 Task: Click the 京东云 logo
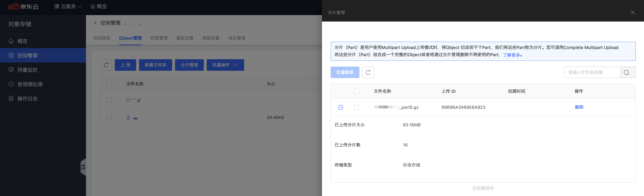(x=23, y=6)
